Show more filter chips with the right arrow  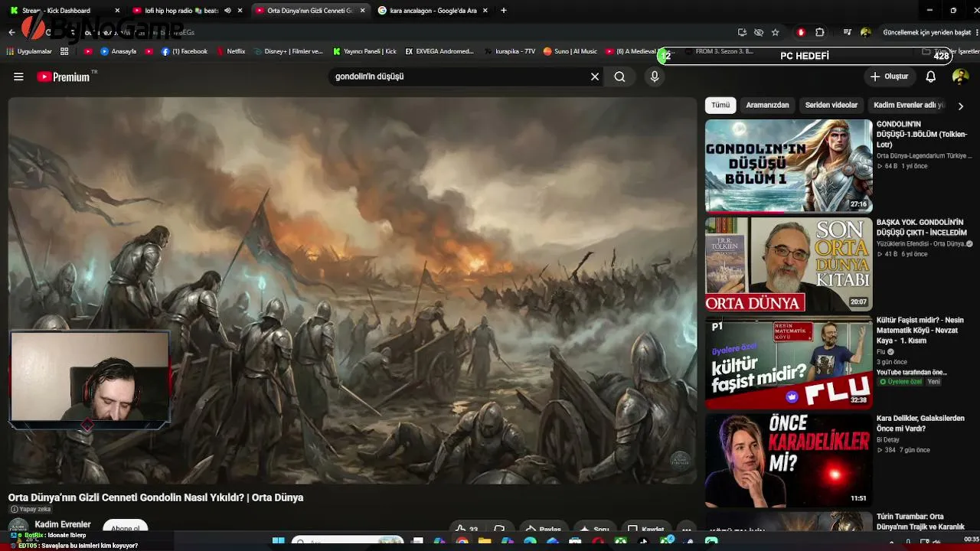coord(961,106)
